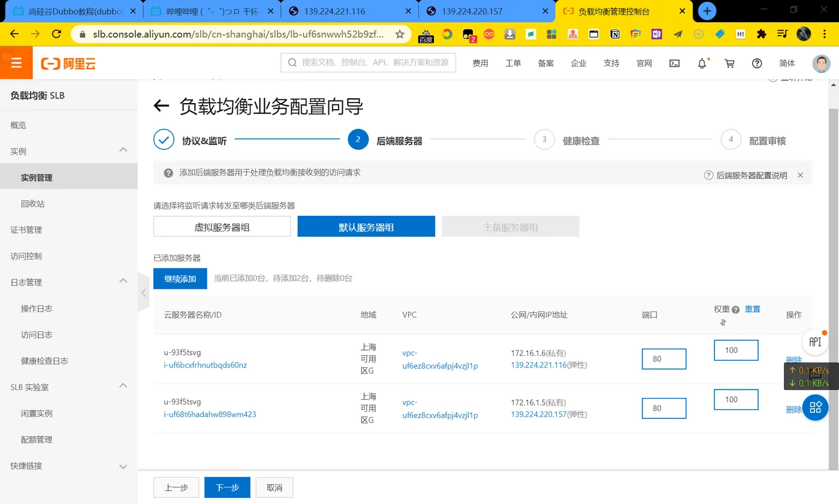Click the floating API button
Viewport: 839px width, 504px height.
pos(815,342)
